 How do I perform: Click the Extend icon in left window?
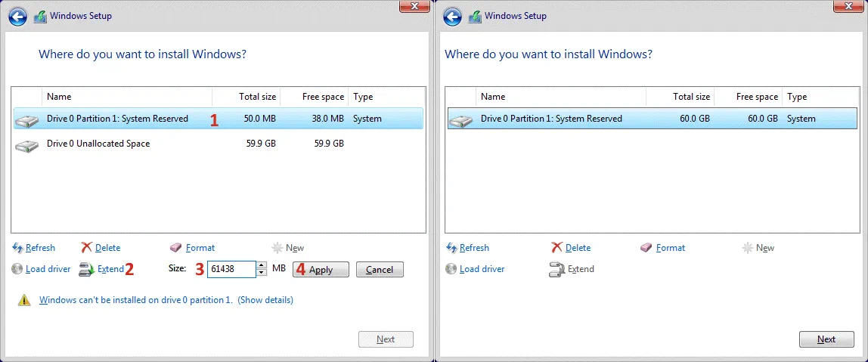[x=87, y=269]
